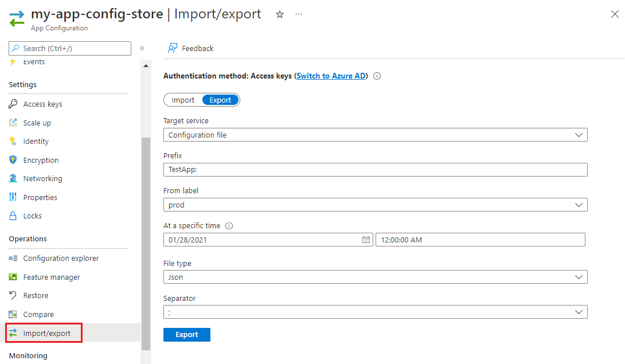Expand the File type dropdown

(376, 277)
